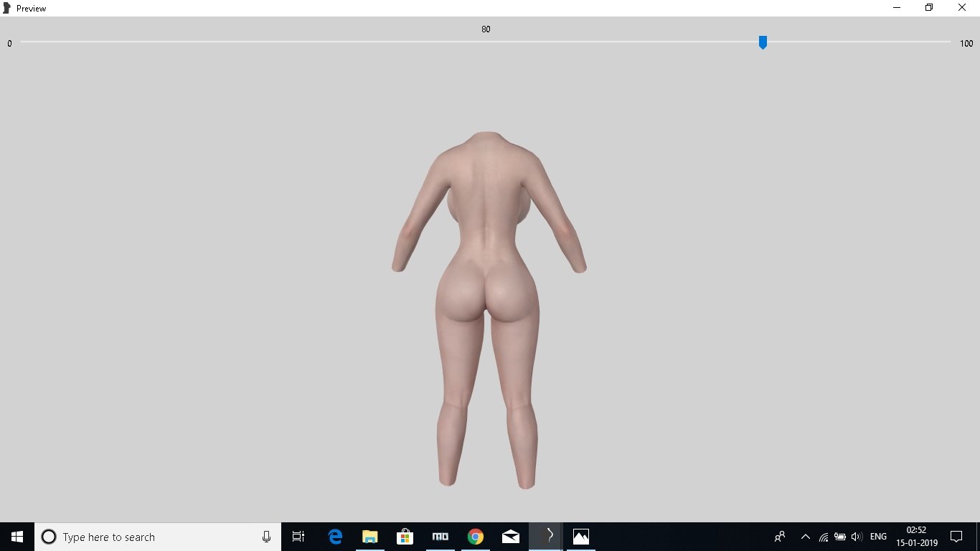The height and width of the screenshot is (551, 980).
Task: Click the 3D body model in the preview
Action: (x=489, y=310)
